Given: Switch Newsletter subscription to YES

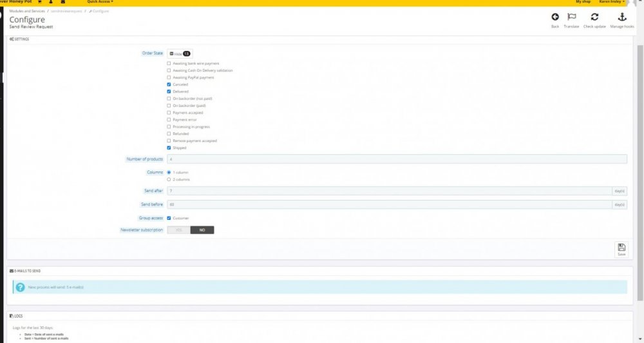Looking at the screenshot, I should [179, 230].
